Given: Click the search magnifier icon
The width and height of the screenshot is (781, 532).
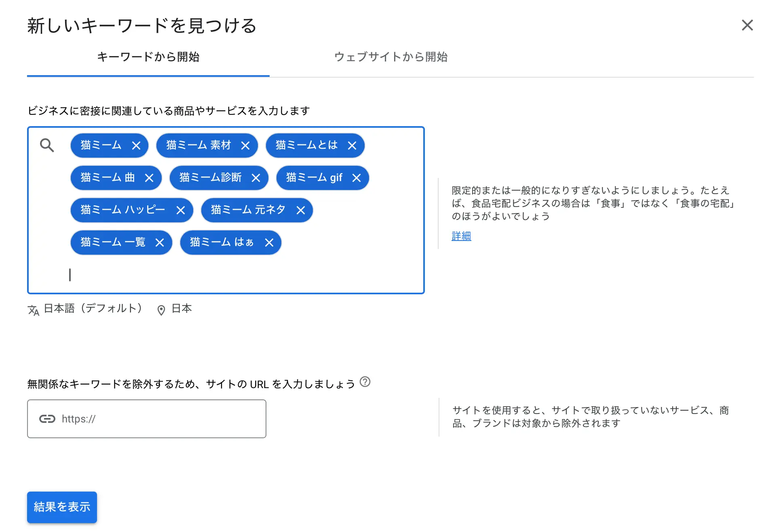Looking at the screenshot, I should click(x=47, y=145).
